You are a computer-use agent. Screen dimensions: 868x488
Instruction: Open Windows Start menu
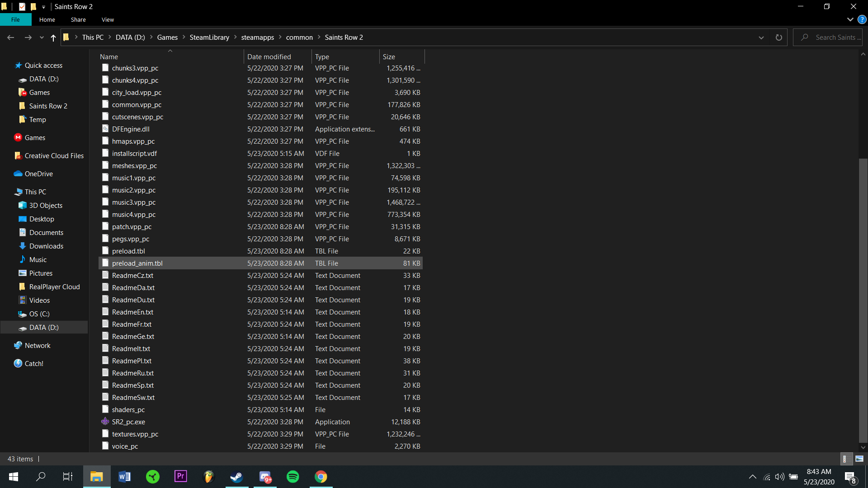pos(14,477)
